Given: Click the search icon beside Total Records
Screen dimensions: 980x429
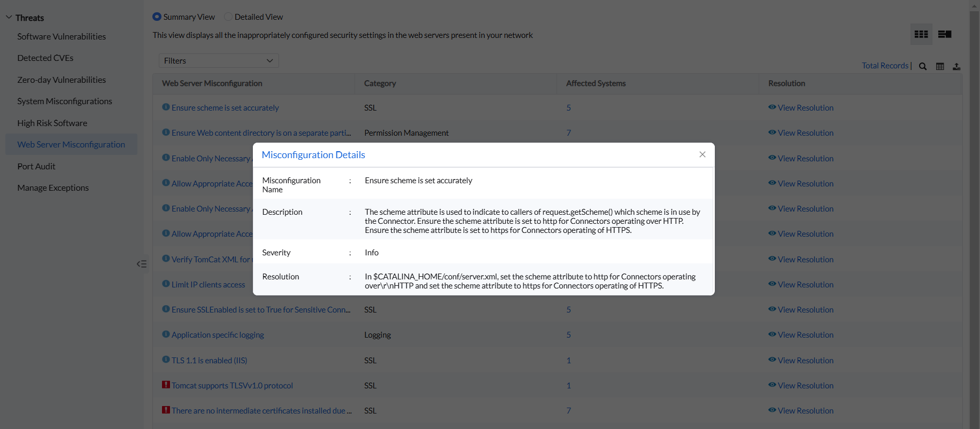Looking at the screenshot, I should pos(923,66).
